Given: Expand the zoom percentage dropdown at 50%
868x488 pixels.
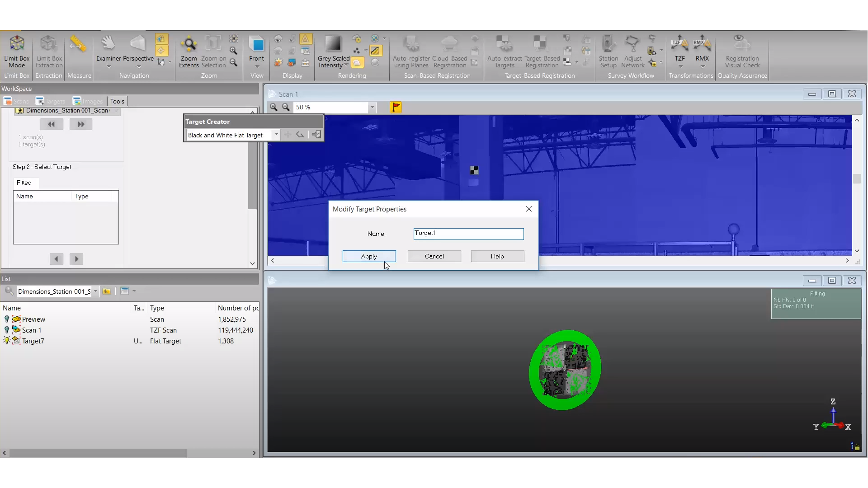Looking at the screenshot, I should [x=372, y=107].
